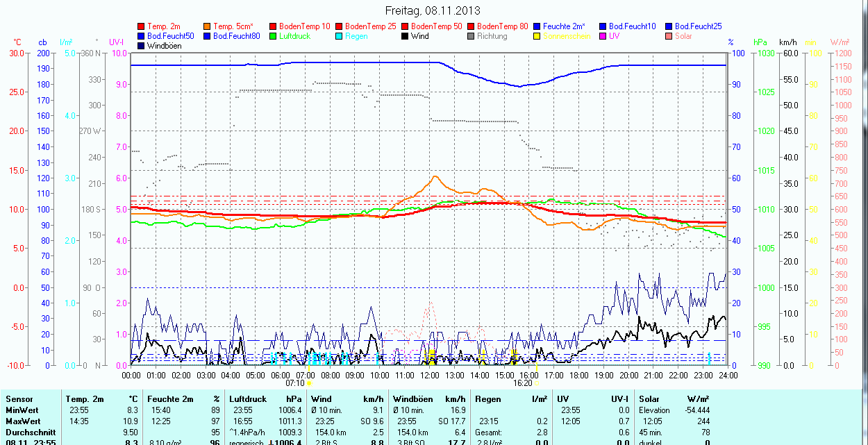Click the orange Temp. 5cm legend swatch
Image resolution: width=868 pixels, height=445 pixels.
[208, 26]
